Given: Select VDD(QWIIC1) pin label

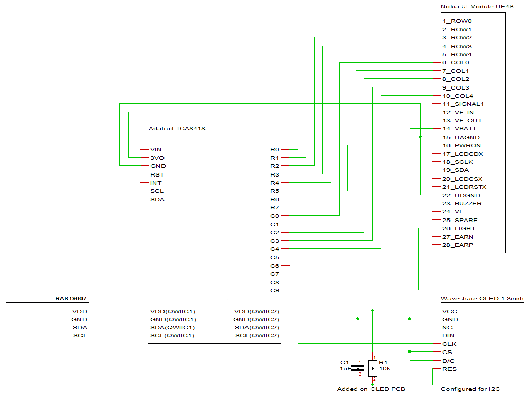Looking at the screenshot, I should [x=173, y=311].
